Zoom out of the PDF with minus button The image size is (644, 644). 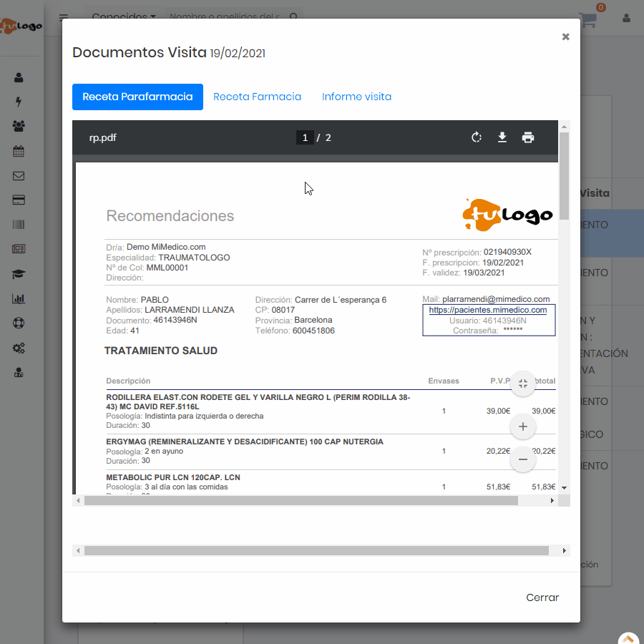click(523, 459)
